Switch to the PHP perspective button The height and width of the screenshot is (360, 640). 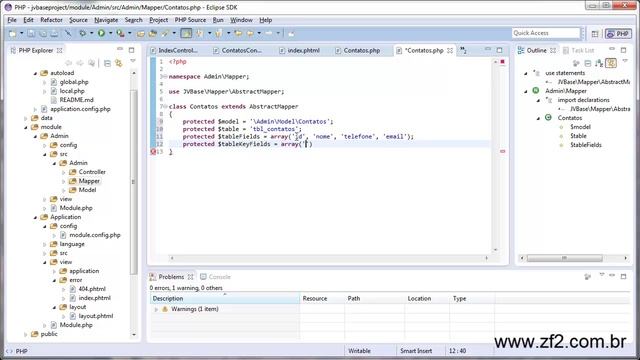pos(618,34)
